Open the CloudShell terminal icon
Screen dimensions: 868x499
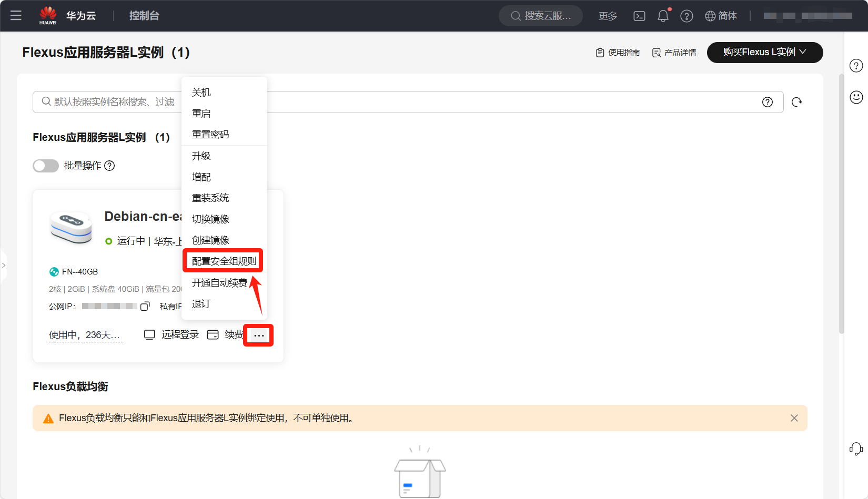tap(639, 16)
